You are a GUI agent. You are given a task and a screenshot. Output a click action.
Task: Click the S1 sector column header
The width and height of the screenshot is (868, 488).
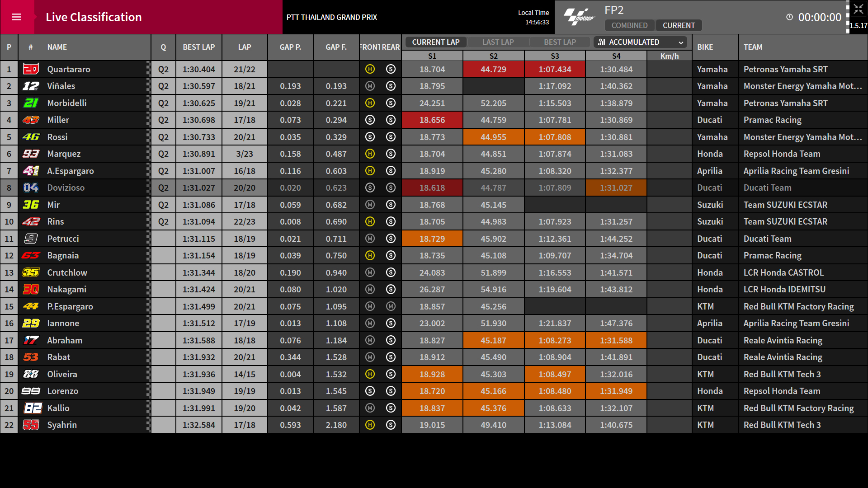pyautogui.click(x=432, y=56)
